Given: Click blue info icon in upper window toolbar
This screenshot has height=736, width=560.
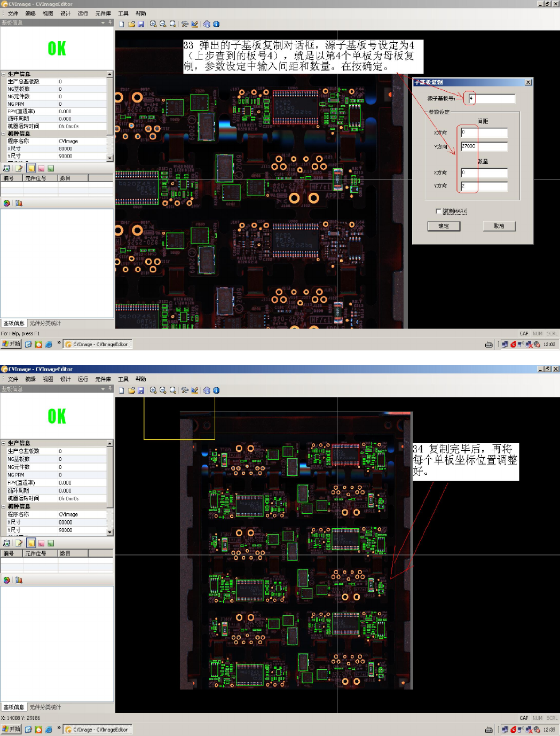Looking at the screenshot, I should tap(216, 24).
